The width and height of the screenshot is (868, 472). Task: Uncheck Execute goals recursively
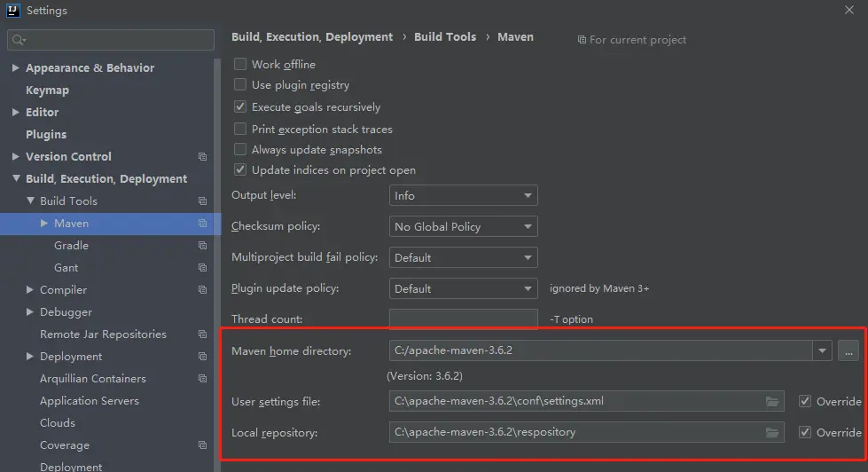[240, 106]
